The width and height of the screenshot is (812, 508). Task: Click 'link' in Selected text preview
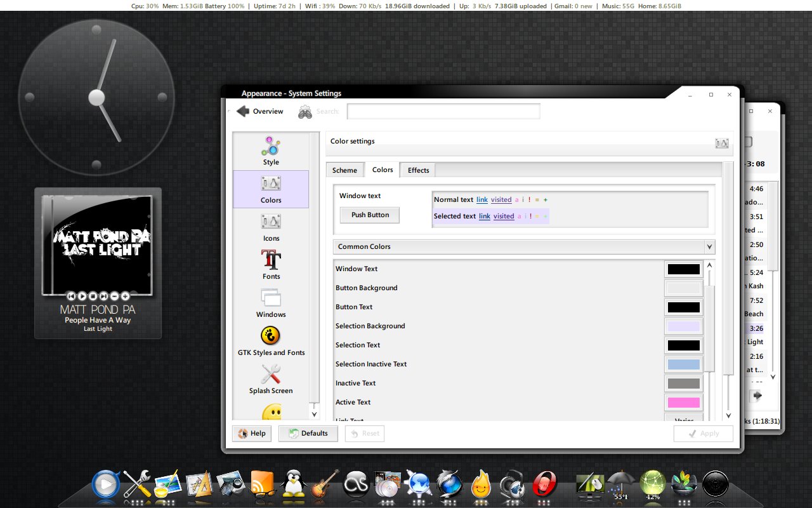point(485,216)
